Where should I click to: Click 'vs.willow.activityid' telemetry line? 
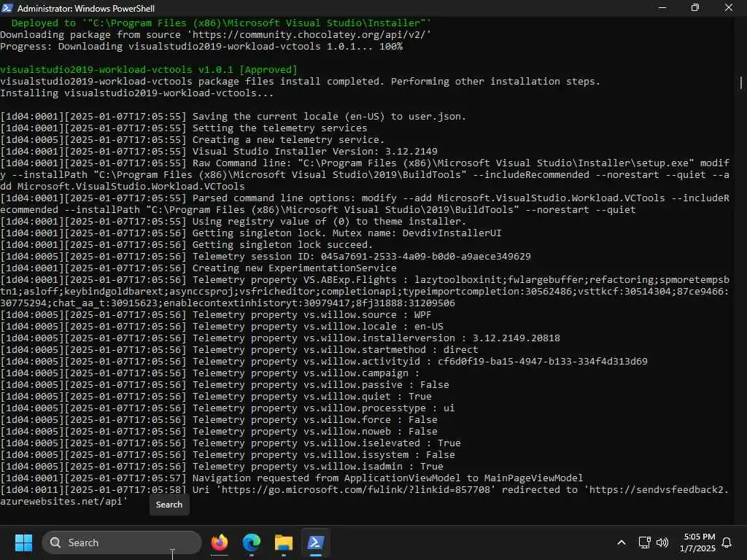click(324, 362)
